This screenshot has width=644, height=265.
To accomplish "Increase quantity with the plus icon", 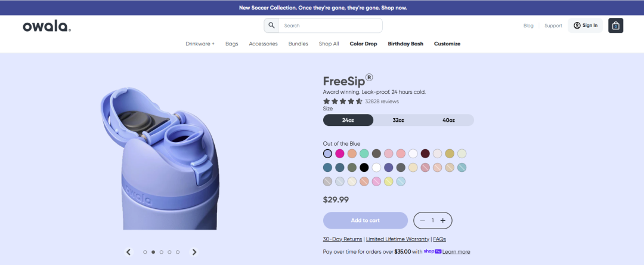I will click(442, 221).
